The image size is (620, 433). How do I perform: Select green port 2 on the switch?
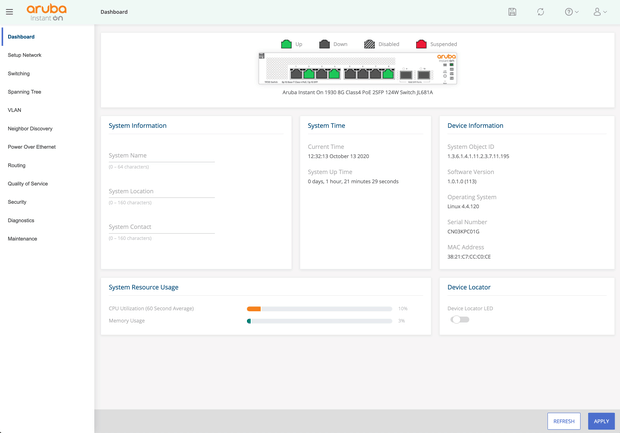point(309,73)
